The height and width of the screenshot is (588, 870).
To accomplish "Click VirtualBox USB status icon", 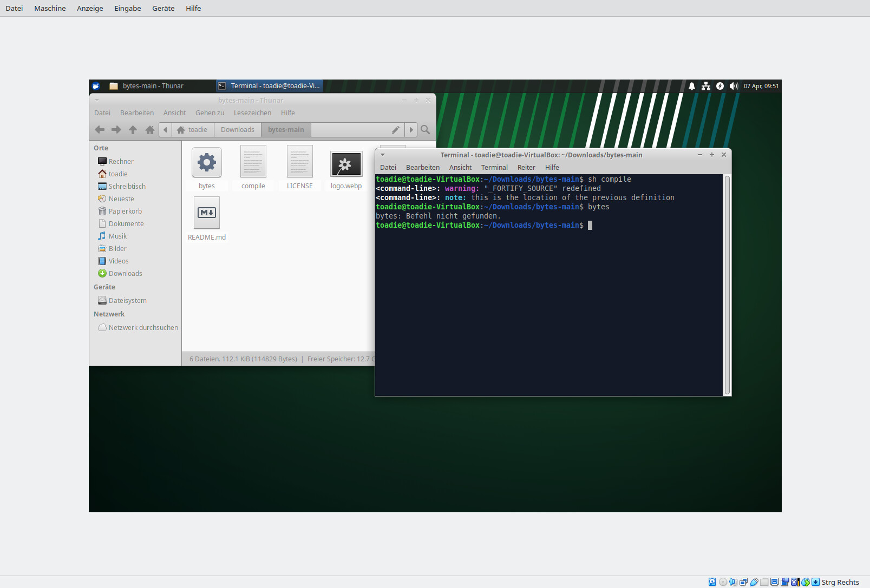I will (754, 582).
